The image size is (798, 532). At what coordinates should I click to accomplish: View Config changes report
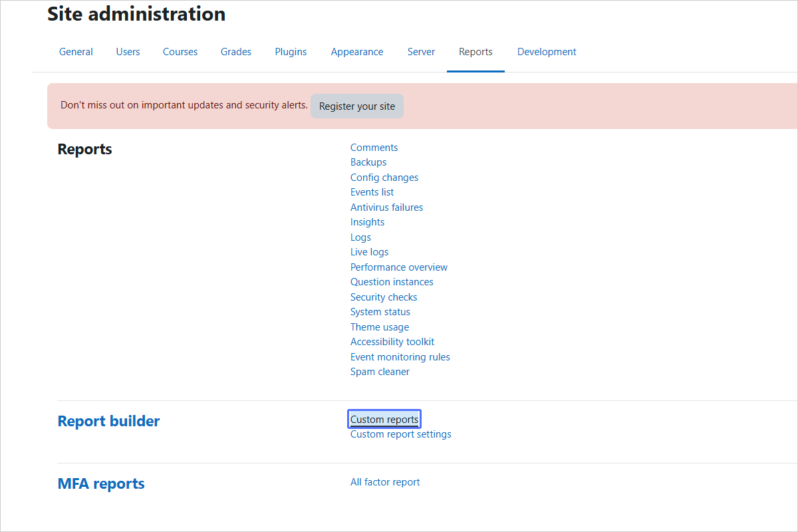point(384,178)
